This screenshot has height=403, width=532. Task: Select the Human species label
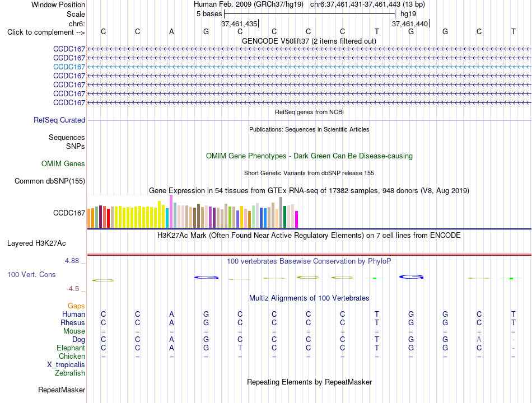(x=73, y=315)
